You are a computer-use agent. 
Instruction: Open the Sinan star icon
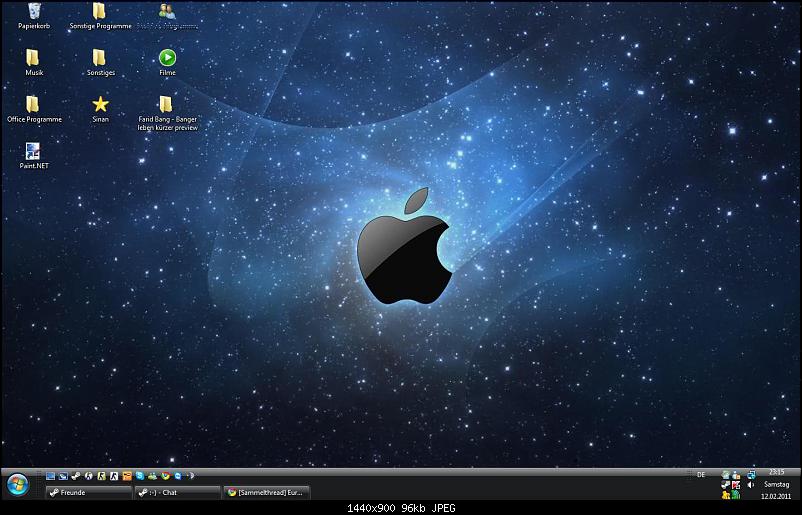pos(100,104)
